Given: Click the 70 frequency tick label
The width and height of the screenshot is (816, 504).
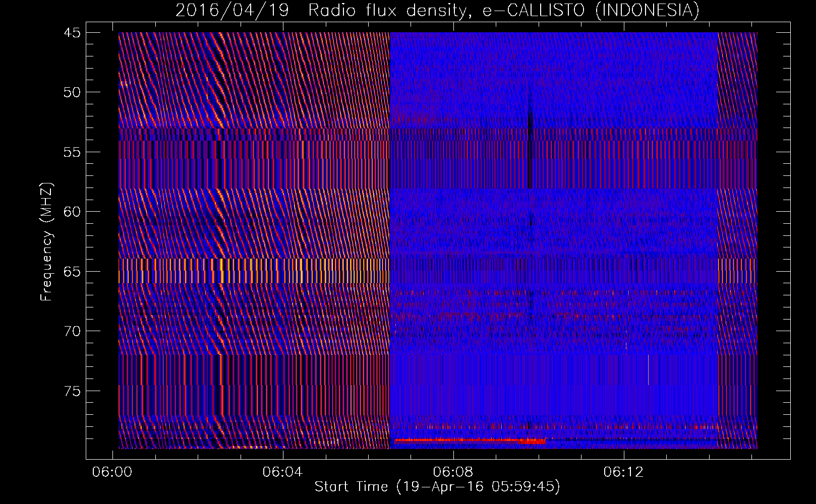Looking at the screenshot, I should click(72, 331).
